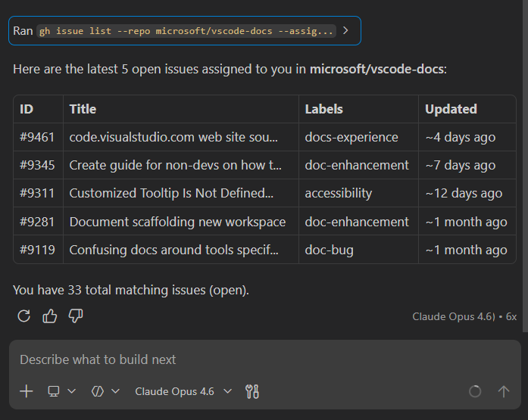Click the thumbs down feedback icon
Image resolution: width=528 pixels, height=420 pixels.
click(x=76, y=316)
